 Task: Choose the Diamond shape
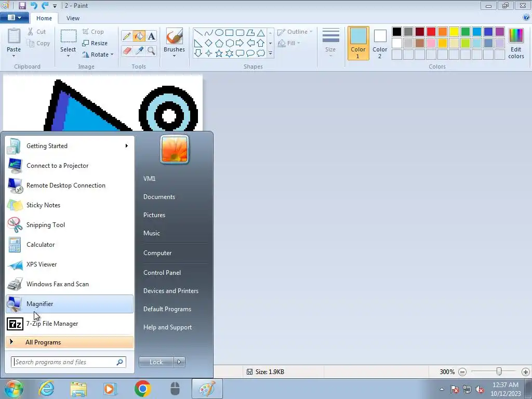pyautogui.click(x=209, y=43)
